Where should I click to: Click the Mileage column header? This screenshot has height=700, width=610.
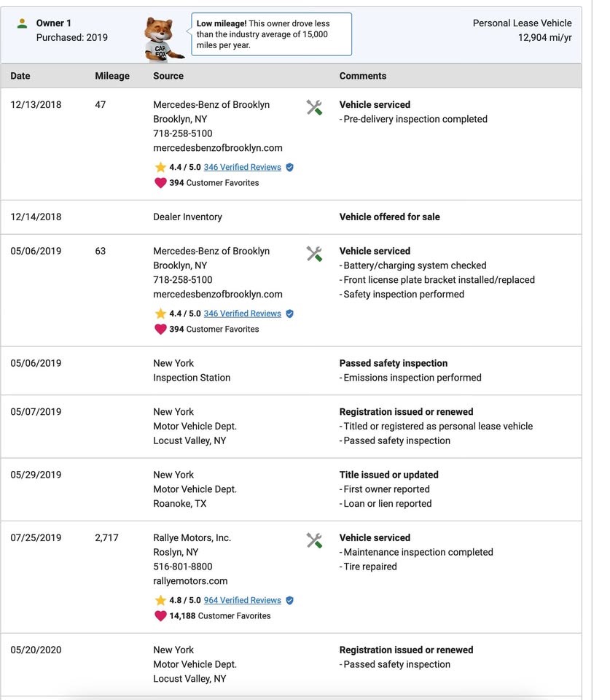112,76
